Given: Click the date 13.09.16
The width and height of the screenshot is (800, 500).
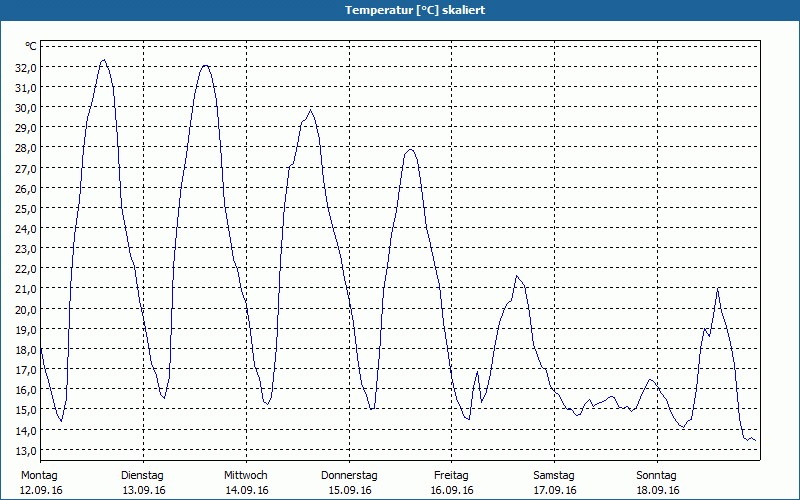Looking at the screenshot, I should (x=144, y=490).
